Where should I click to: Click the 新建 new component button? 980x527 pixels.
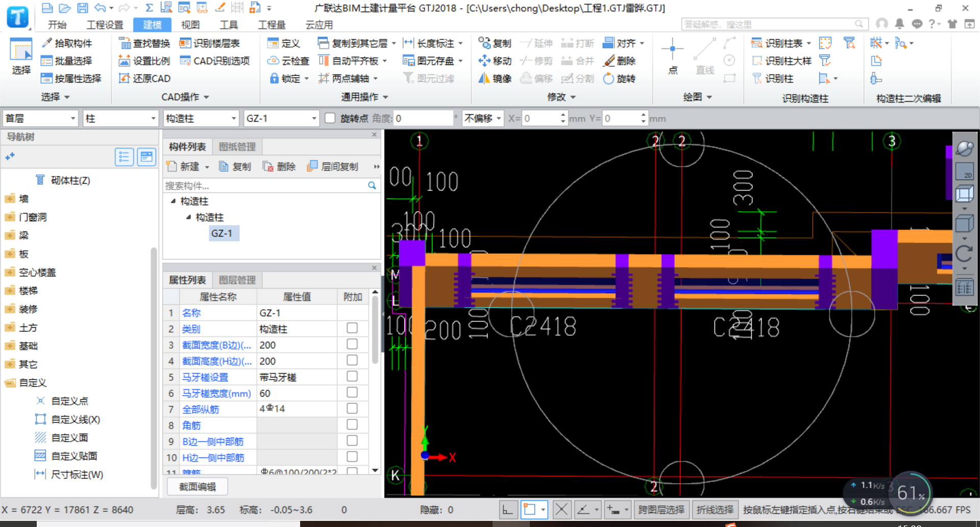click(x=188, y=166)
